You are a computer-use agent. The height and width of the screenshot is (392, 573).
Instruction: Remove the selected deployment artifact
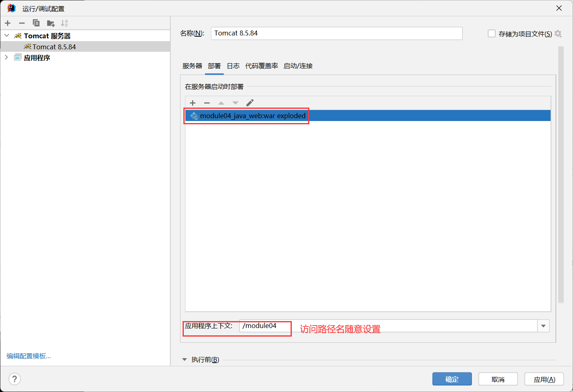207,103
